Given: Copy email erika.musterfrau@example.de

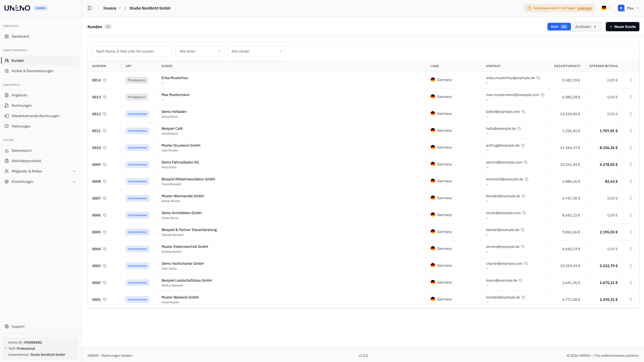Looking at the screenshot, I should coord(538,78).
